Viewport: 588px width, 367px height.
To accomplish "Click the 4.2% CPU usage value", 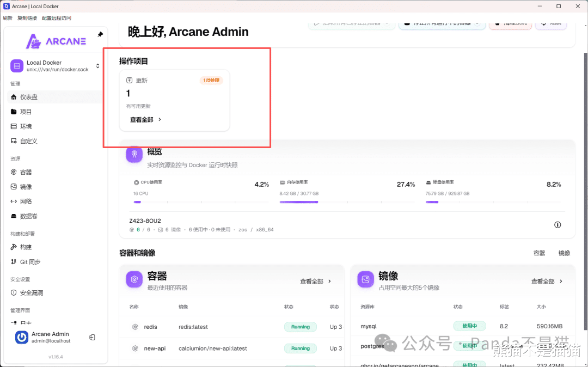I will 262,185.
